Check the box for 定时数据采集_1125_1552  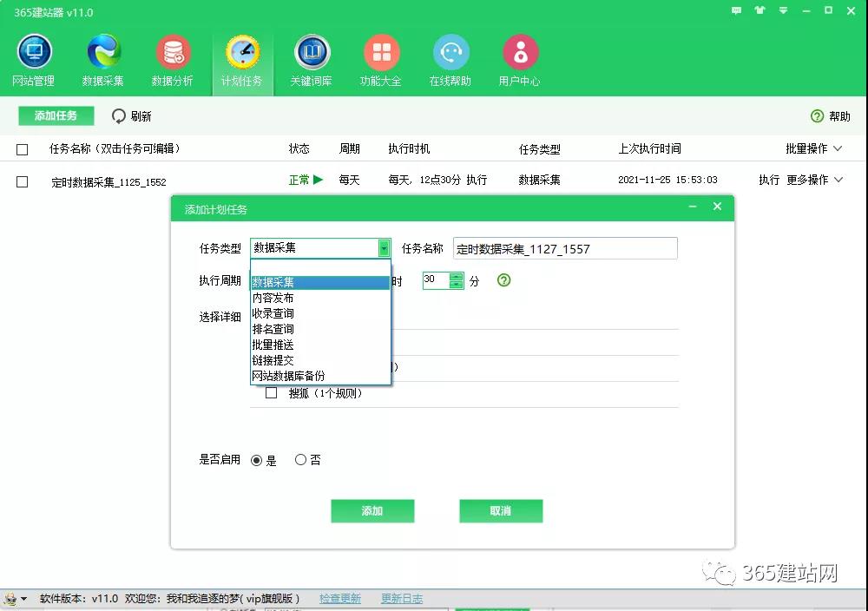point(23,181)
